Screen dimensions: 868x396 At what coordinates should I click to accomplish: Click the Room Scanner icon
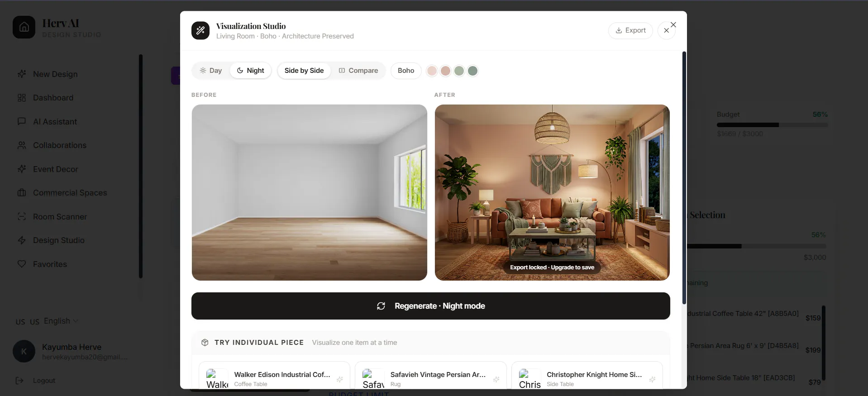(22, 216)
